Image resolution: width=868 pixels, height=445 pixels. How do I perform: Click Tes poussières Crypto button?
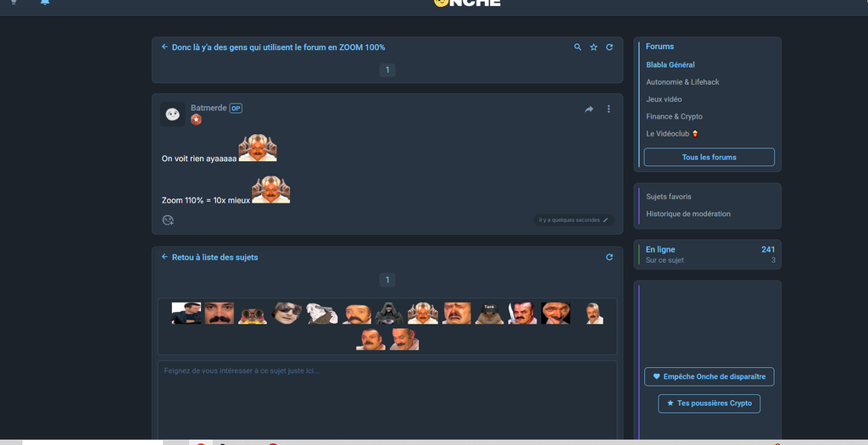click(x=709, y=403)
